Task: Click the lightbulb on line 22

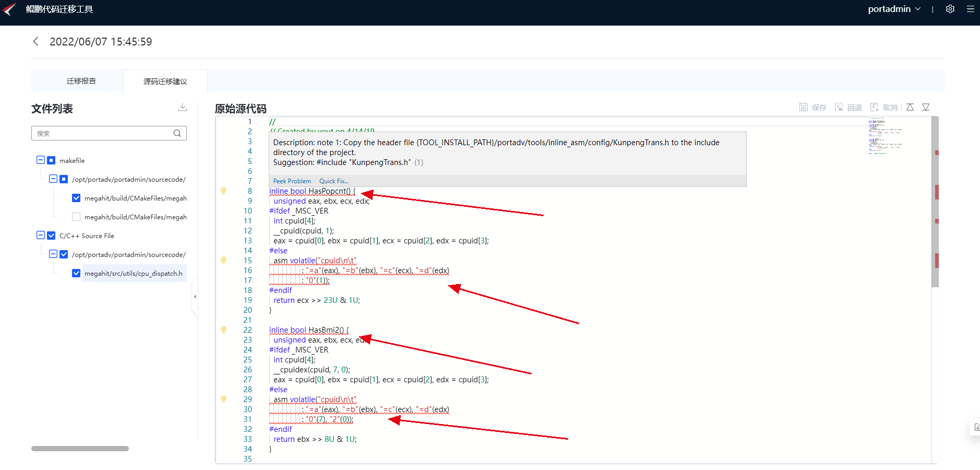Action: (x=223, y=330)
